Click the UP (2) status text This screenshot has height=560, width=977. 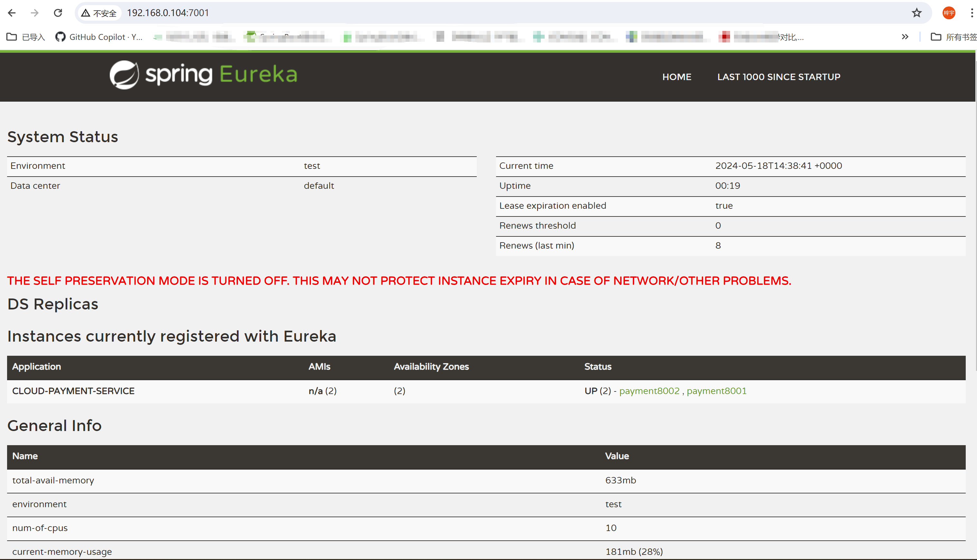click(x=597, y=391)
